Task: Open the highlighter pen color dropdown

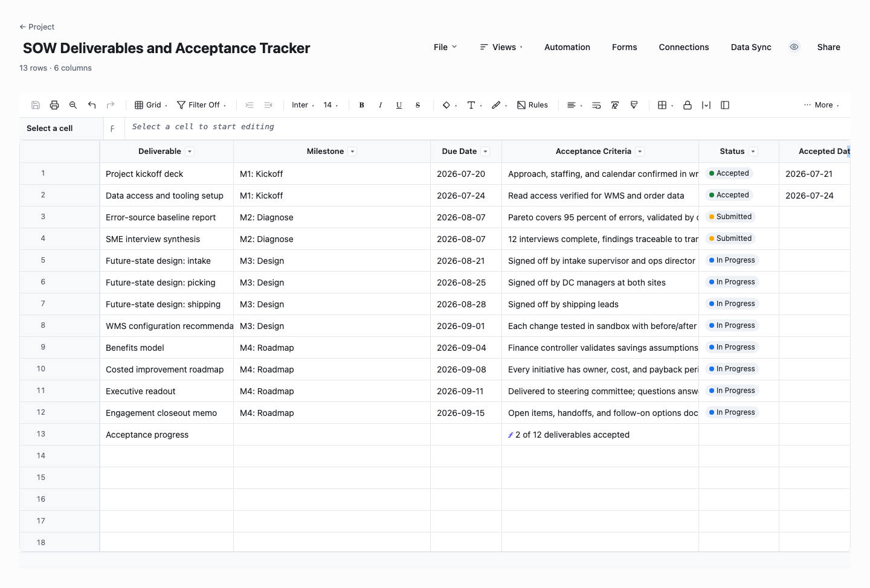Action: coord(499,105)
